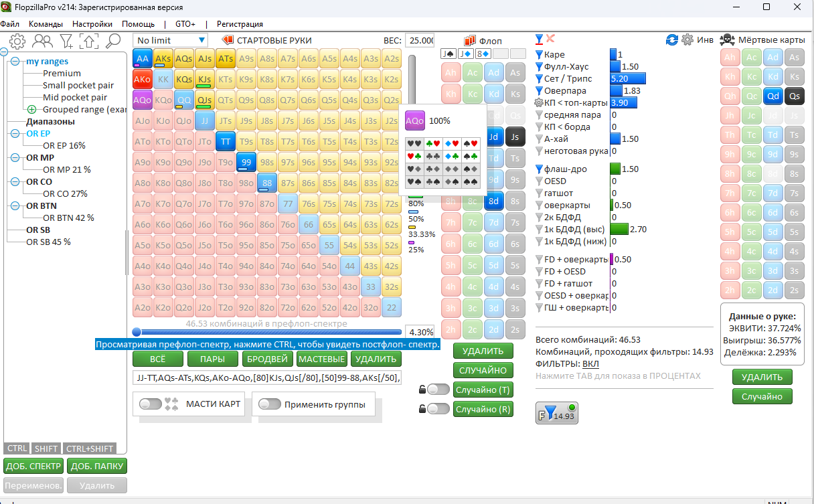Image resolution: width=814 pixels, height=504 pixels.
Task: Click the magnifying glass search icon
Action: 113,41
